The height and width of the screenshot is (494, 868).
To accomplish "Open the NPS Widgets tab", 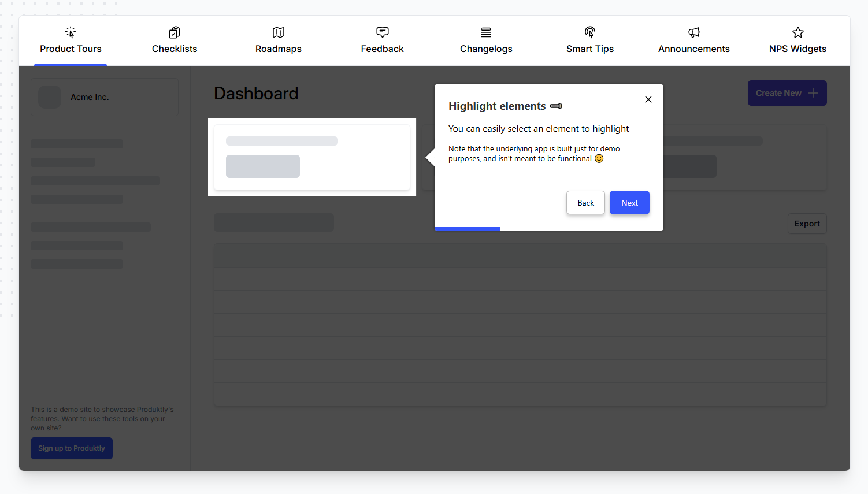I will coord(797,49).
